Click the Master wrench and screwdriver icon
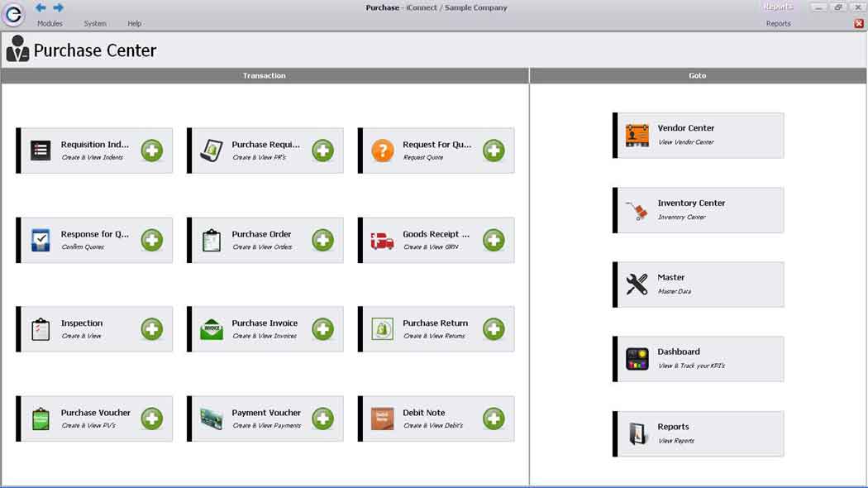Image resolution: width=868 pixels, height=488 pixels. (637, 285)
